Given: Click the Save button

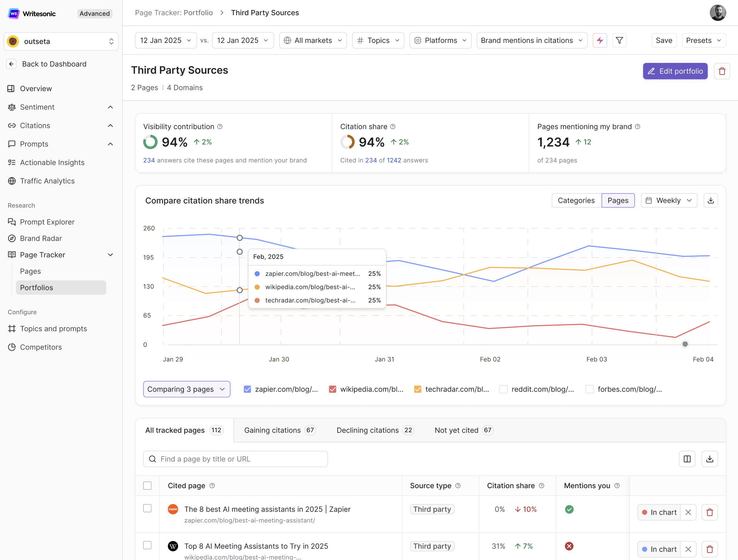Looking at the screenshot, I should coord(663,41).
